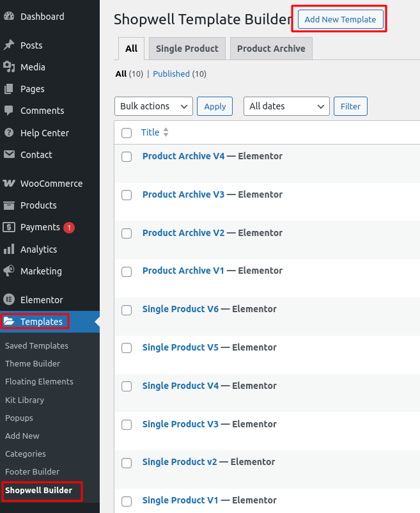The height and width of the screenshot is (513, 420).
Task: Open Single Product v2 template
Action: pos(180,462)
